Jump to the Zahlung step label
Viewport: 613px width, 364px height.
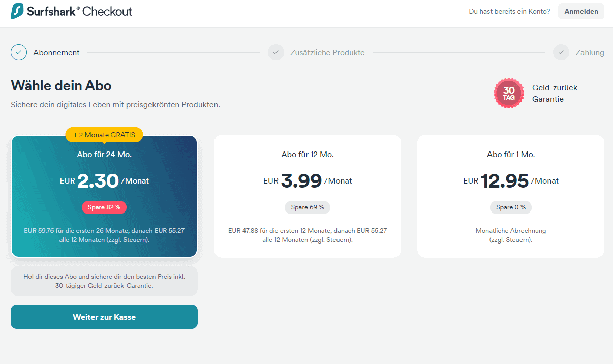point(590,52)
